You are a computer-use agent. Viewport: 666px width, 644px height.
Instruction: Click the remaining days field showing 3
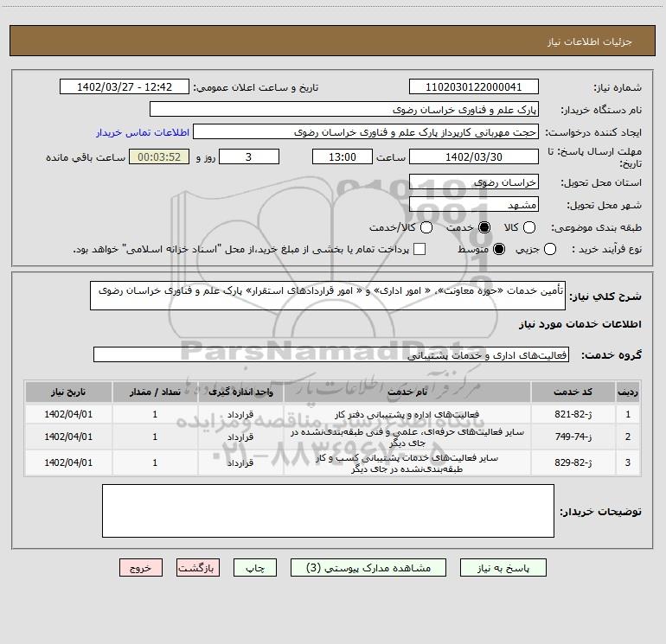(249, 156)
